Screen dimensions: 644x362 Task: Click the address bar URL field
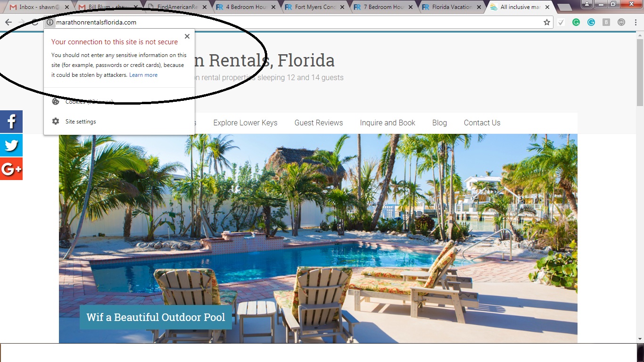298,22
